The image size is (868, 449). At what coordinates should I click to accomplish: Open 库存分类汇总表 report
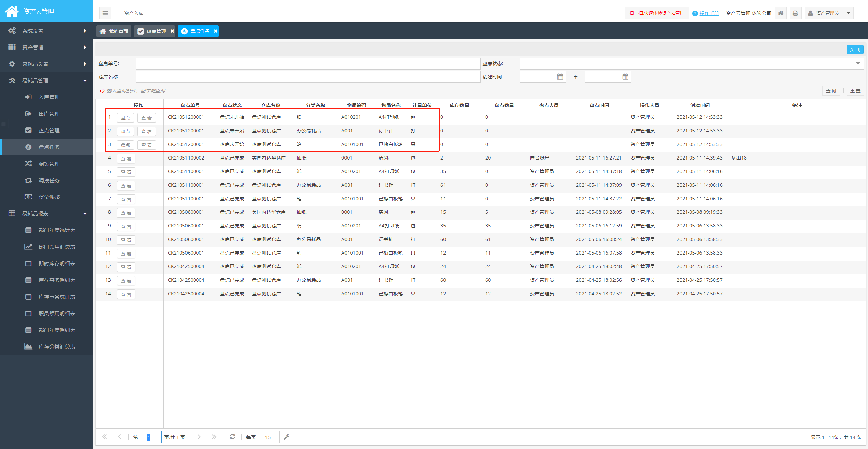coord(46,347)
